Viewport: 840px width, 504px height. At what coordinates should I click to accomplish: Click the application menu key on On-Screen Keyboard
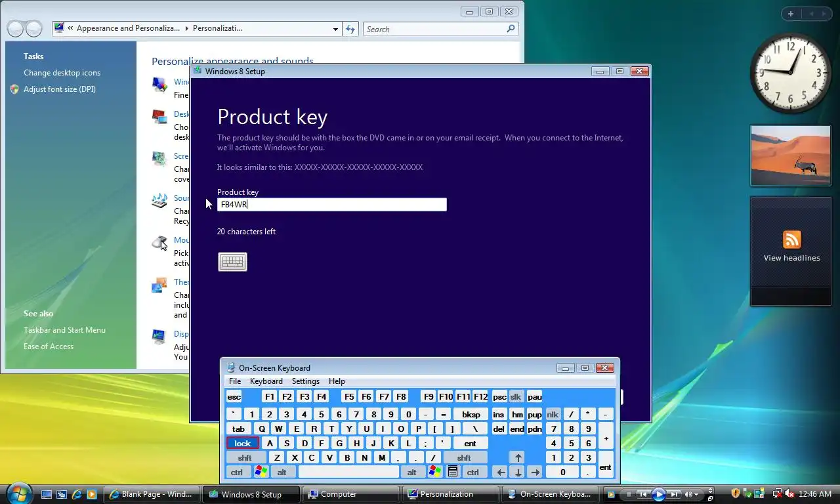tap(453, 472)
